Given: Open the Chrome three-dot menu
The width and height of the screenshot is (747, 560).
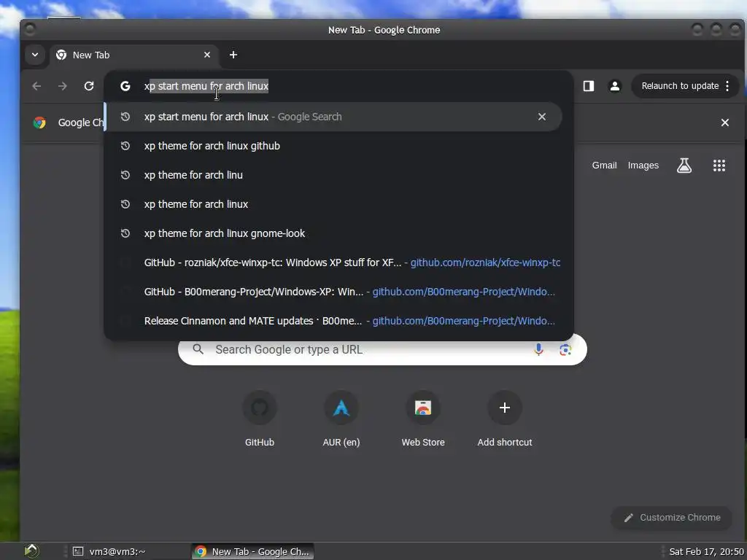Looking at the screenshot, I should click(727, 86).
